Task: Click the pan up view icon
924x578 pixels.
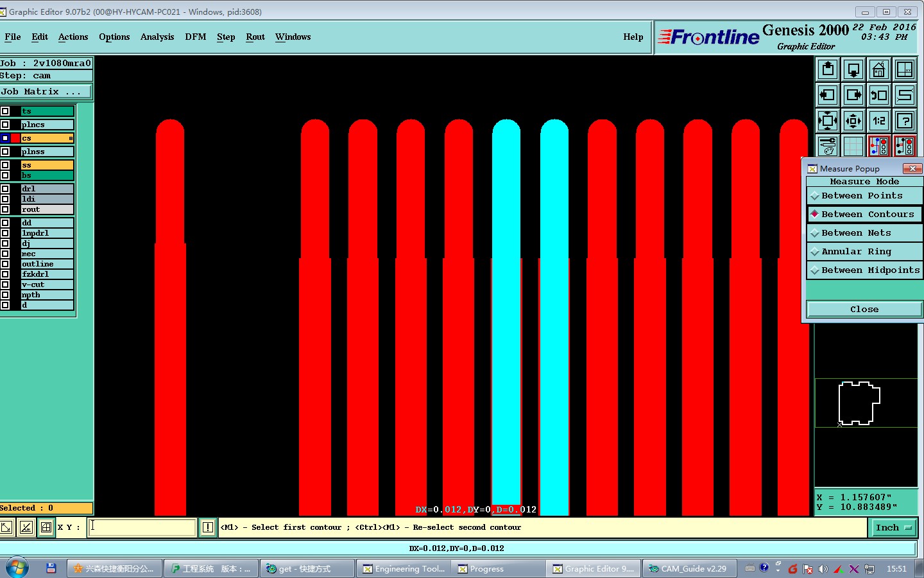Action: click(828, 69)
